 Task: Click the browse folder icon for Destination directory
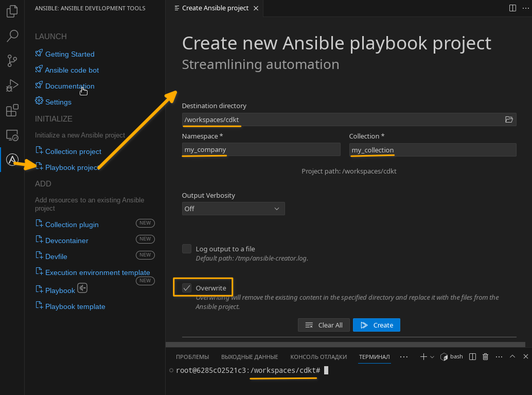point(509,119)
